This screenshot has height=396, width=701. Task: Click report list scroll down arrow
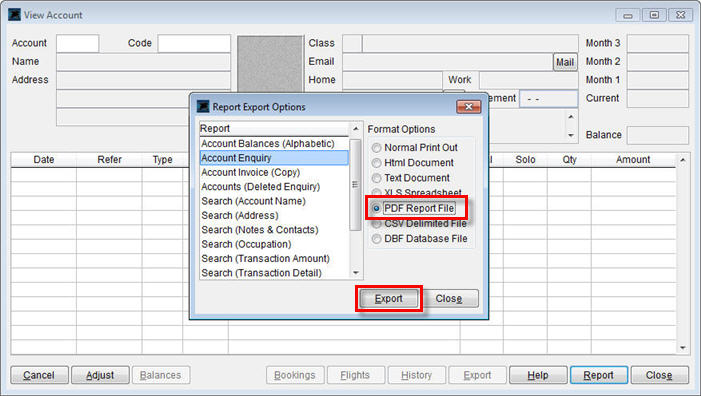(x=356, y=273)
